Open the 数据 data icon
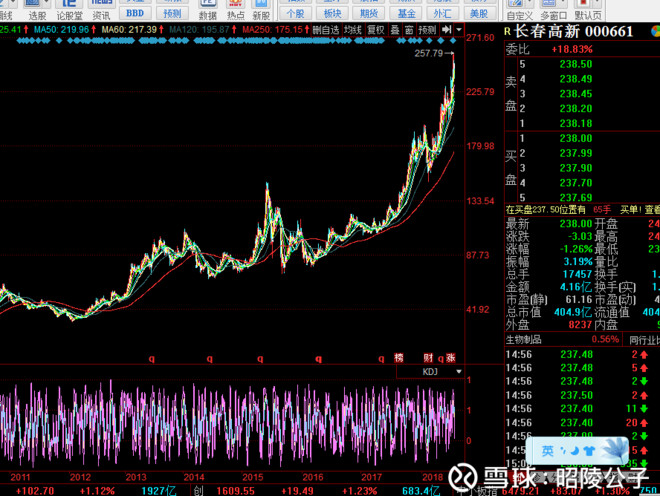The image size is (660, 496). [x=208, y=11]
